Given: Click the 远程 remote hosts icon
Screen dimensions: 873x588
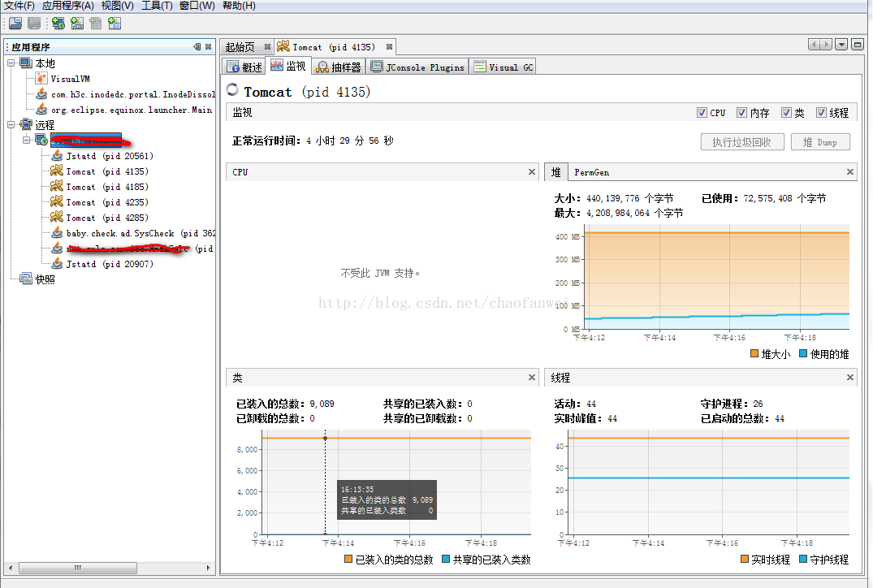Looking at the screenshot, I should tap(26, 124).
